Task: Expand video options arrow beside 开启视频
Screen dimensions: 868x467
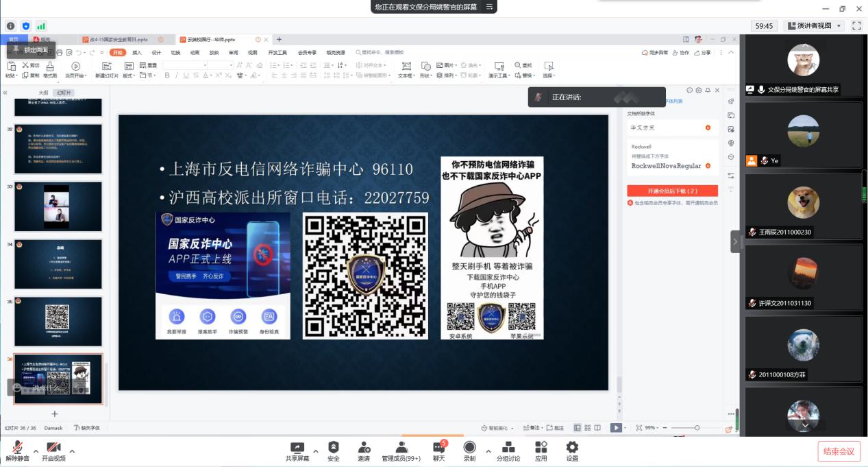Action: (x=72, y=451)
